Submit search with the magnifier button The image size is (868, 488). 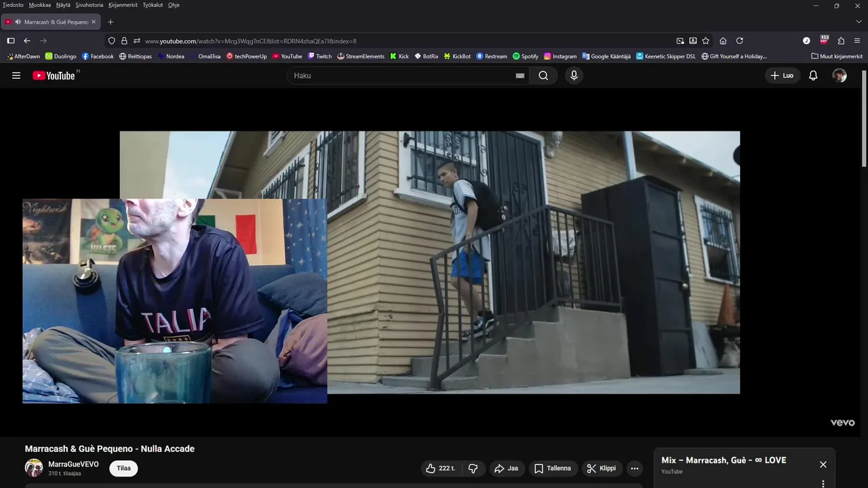coord(543,75)
